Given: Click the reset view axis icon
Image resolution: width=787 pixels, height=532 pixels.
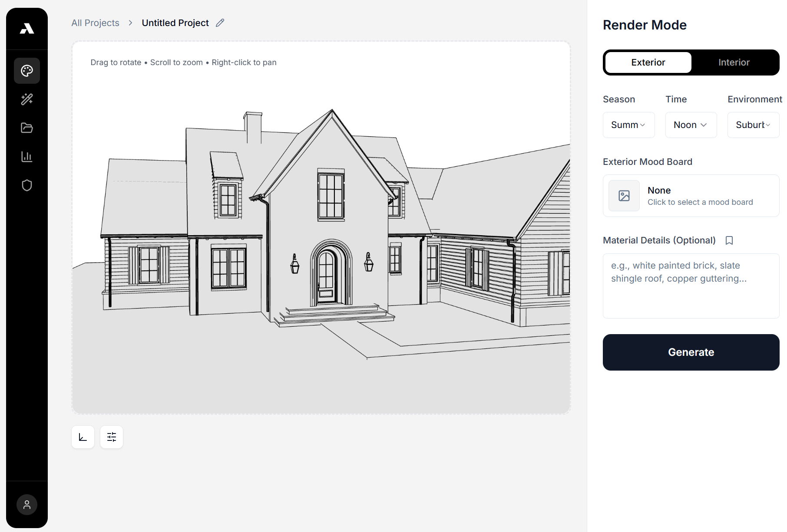Looking at the screenshot, I should click(x=83, y=437).
